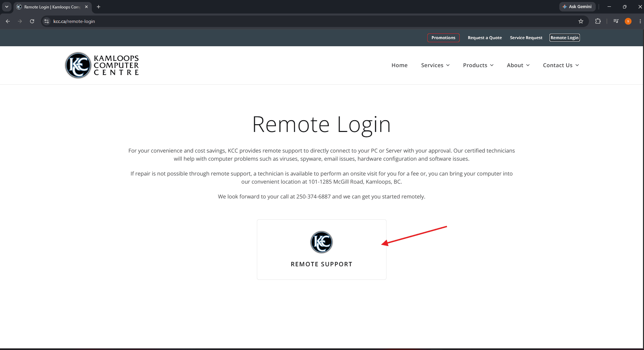644x350 pixels.
Task: Go to the Home page link
Action: coord(400,65)
